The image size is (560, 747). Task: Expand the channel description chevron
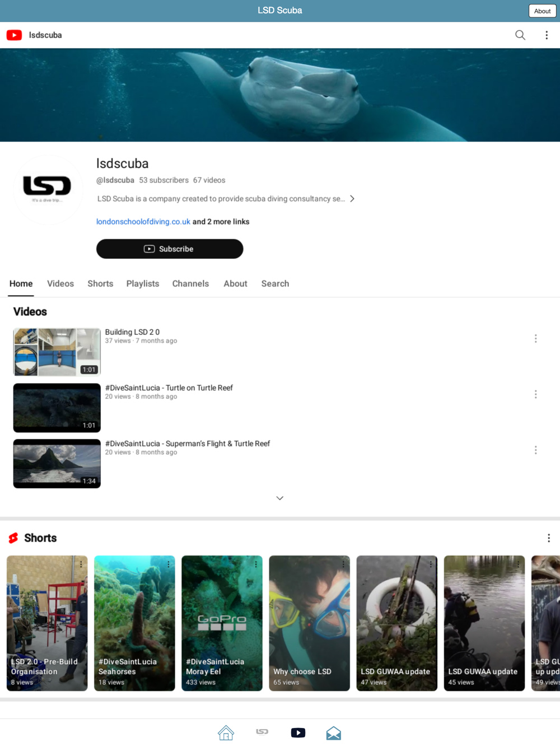point(352,199)
